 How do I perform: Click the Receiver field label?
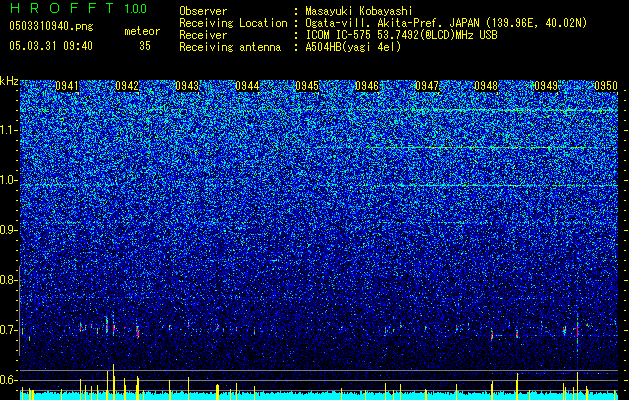click(x=203, y=35)
